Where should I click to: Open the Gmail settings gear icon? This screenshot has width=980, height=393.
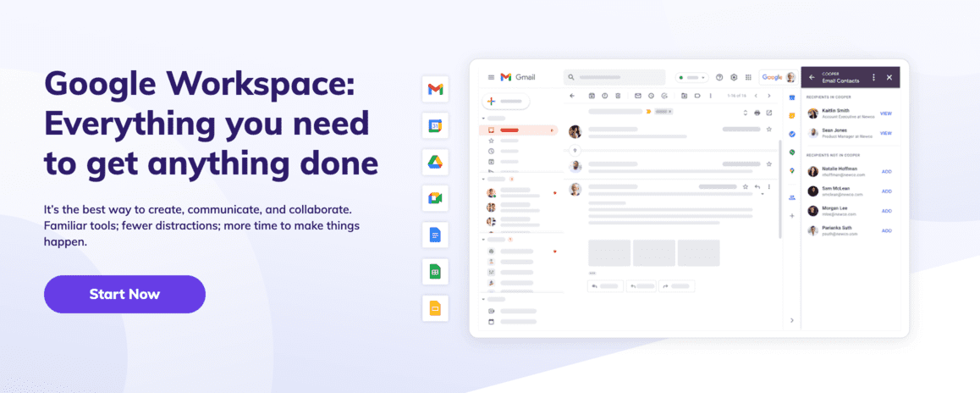tap(734, 78)
